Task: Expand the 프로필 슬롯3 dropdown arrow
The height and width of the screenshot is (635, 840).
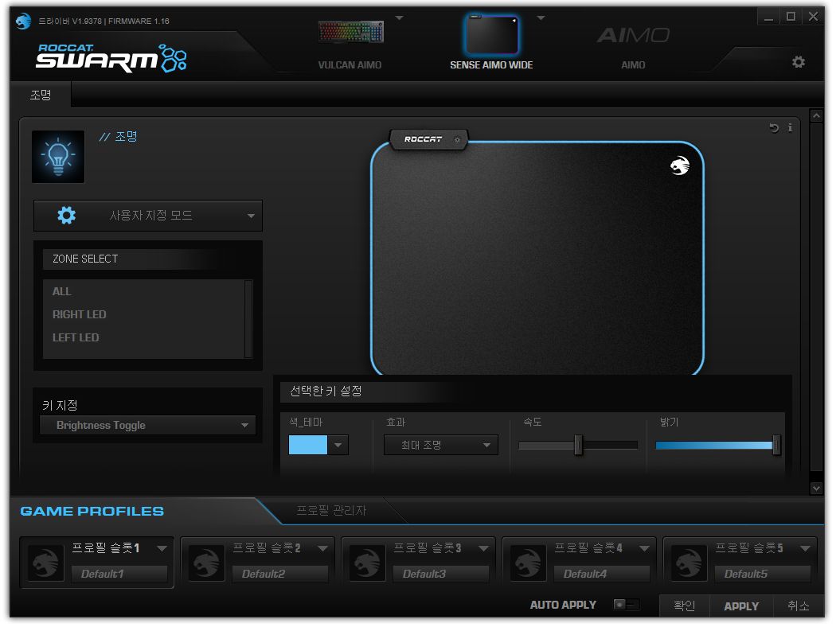Action: [x=483, y=548]
